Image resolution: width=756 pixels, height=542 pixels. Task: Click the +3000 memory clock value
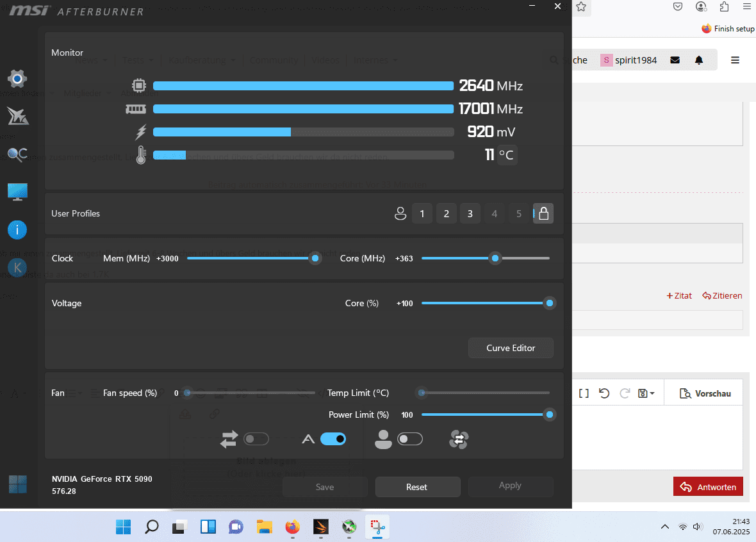click(x=167, y=259)
